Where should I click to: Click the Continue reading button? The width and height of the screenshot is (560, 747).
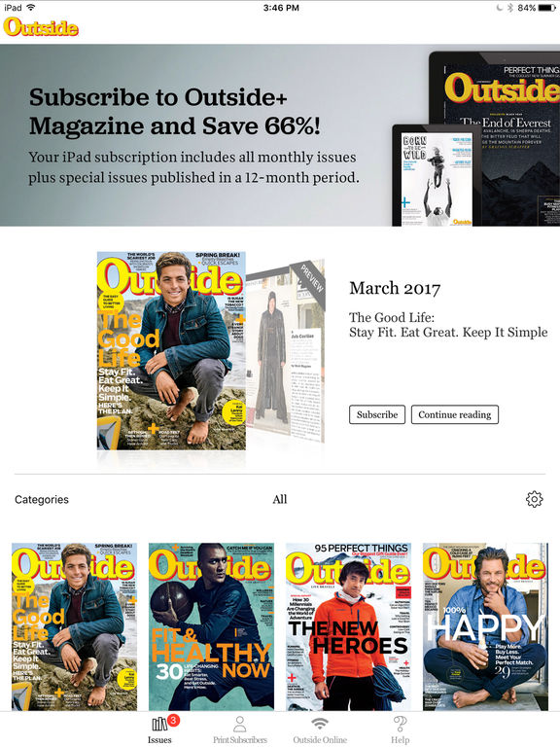coord(455,414)
